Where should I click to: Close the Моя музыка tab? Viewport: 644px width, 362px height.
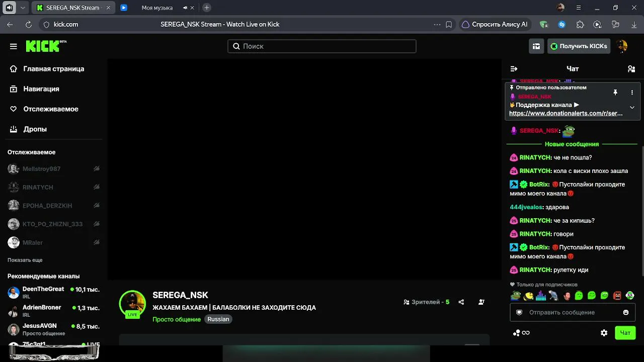tap(192, 8)
